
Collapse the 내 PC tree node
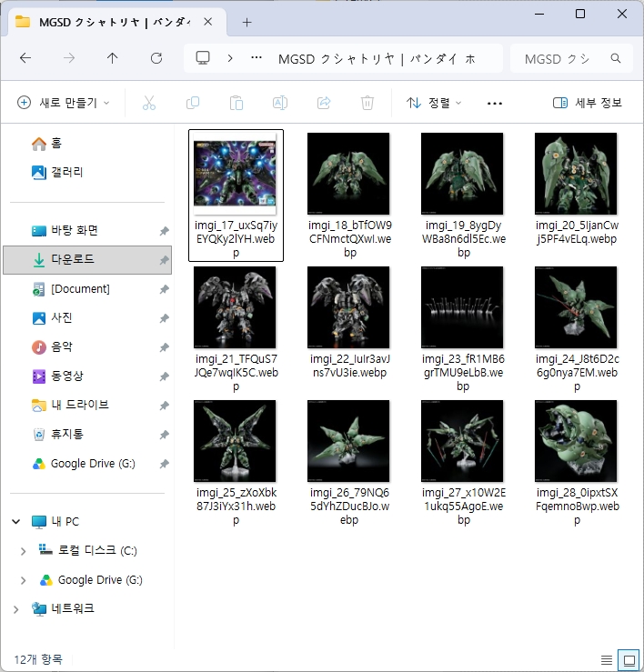tap(15, 522)
